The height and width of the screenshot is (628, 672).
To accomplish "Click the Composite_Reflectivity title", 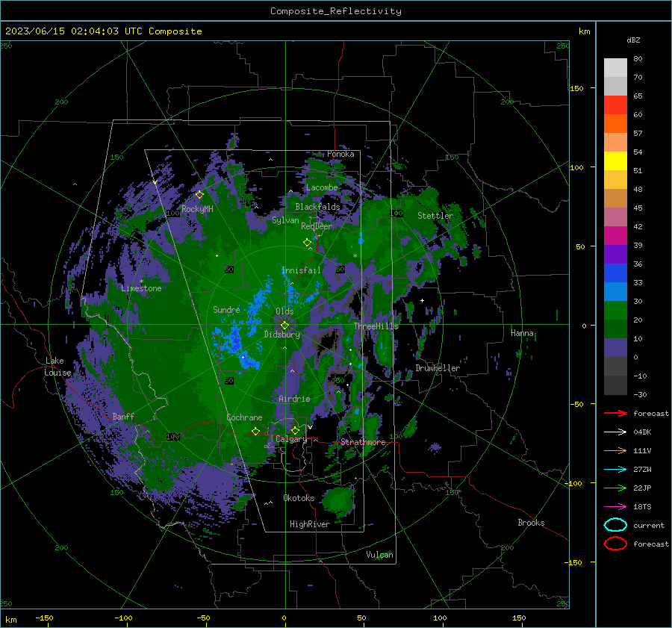I will (336, 11).
